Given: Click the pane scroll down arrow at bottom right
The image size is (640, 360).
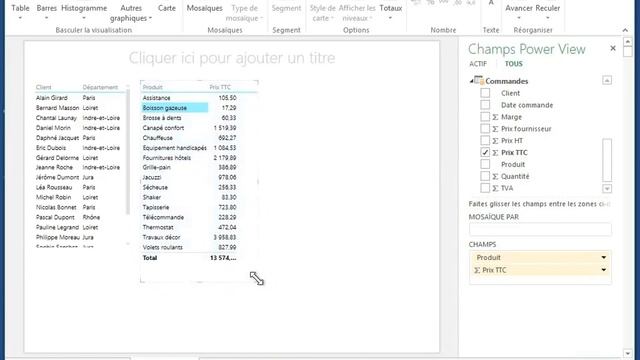Looking at the screenshot, I should pyautogui.click(x=628, y=354).
